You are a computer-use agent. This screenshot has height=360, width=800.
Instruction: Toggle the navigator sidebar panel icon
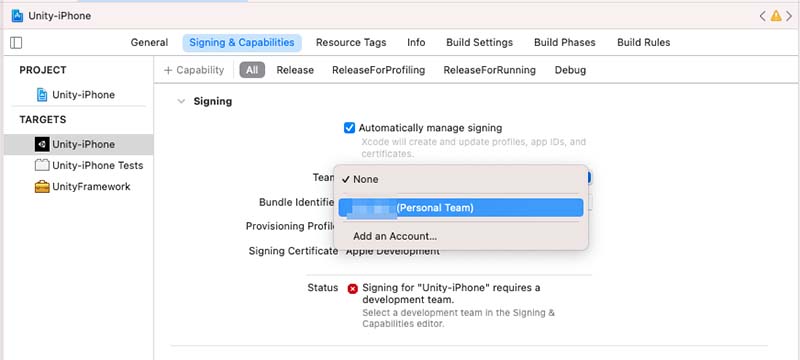[16, 43]
